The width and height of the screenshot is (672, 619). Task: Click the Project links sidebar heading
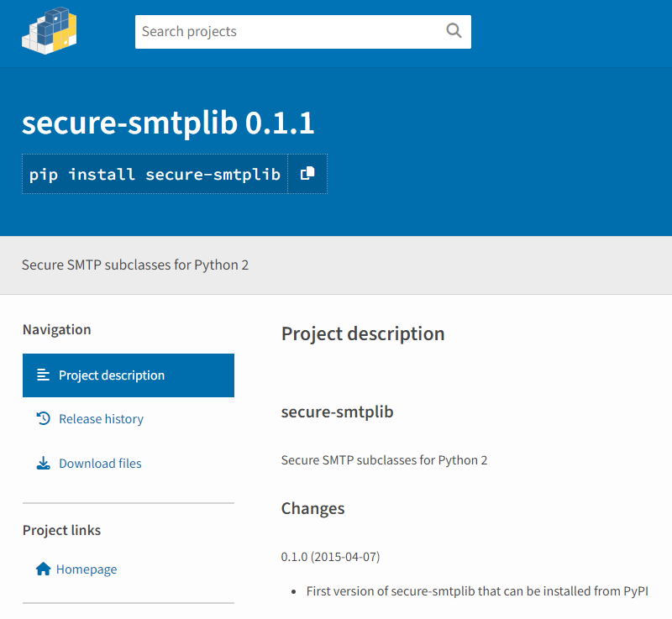click(61, 530)
